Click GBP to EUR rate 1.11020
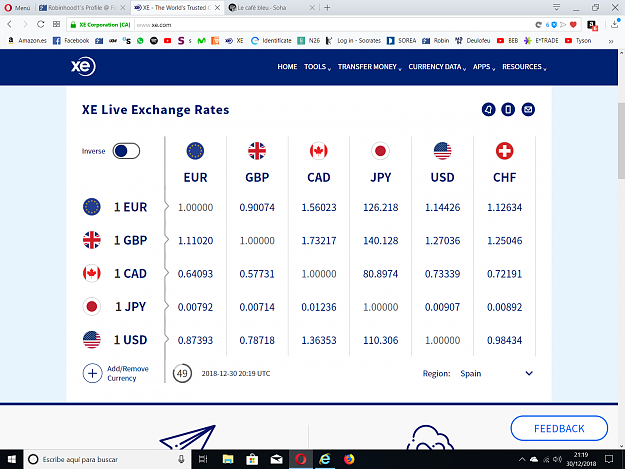The width and height of the screenshot is (625, 469). (x=195, y=241)
